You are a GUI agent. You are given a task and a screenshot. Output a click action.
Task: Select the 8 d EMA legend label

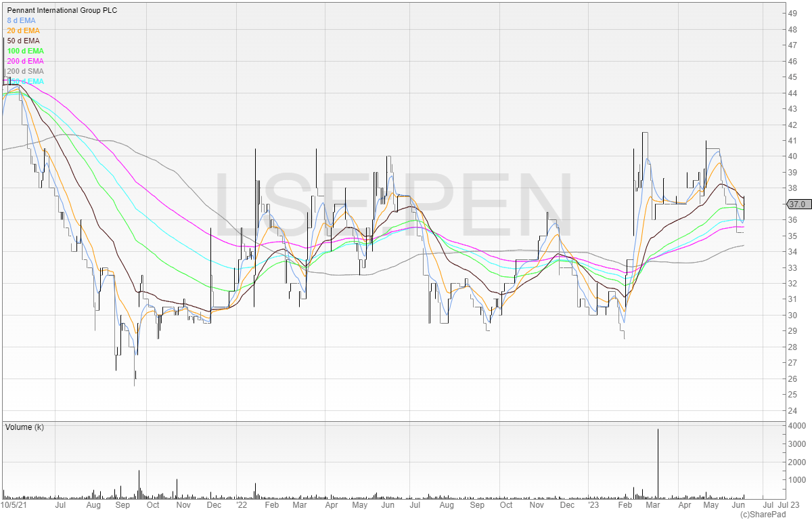22,20
